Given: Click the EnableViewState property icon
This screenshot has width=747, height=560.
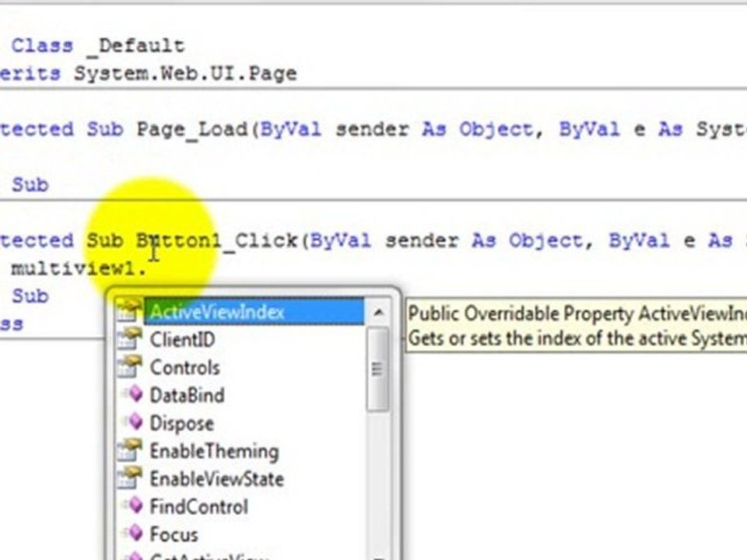Looking at the screenshot, I should click(129, 478).
